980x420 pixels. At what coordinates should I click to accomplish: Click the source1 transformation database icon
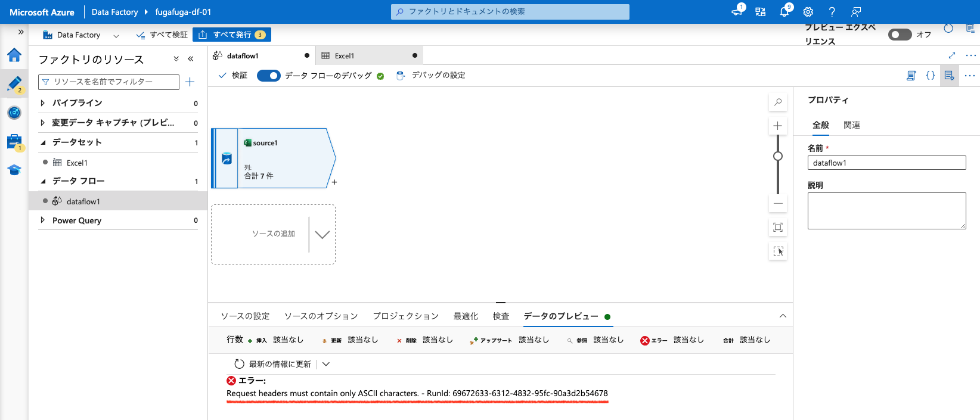[x=227, y=158]
